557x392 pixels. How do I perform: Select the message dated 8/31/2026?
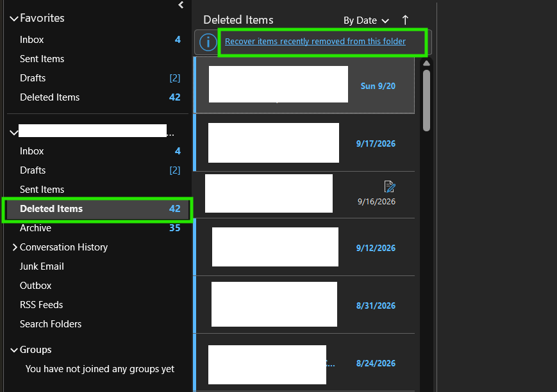(x=304, y=305)
